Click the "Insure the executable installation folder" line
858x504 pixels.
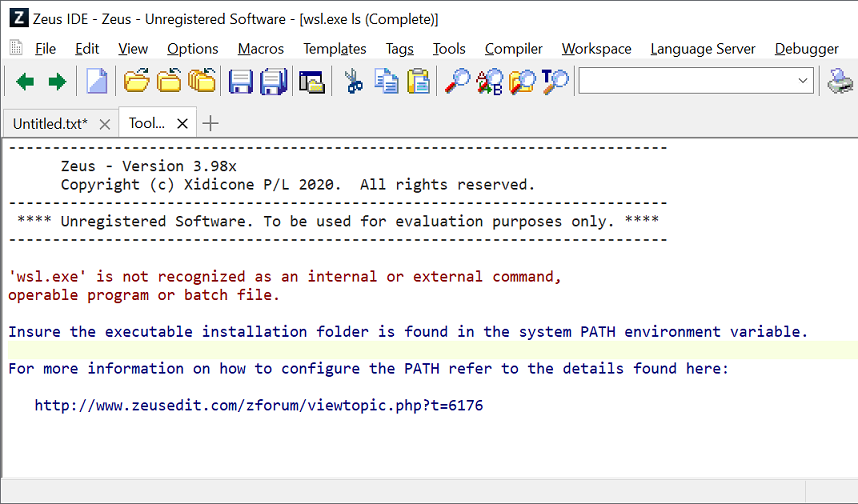point(408,332)
